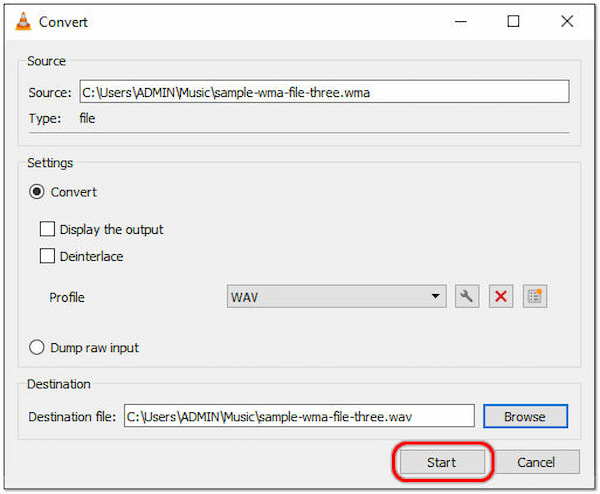Close the Convert window
This screenshot has width=600, height=494.
click(x=567, y=21)
